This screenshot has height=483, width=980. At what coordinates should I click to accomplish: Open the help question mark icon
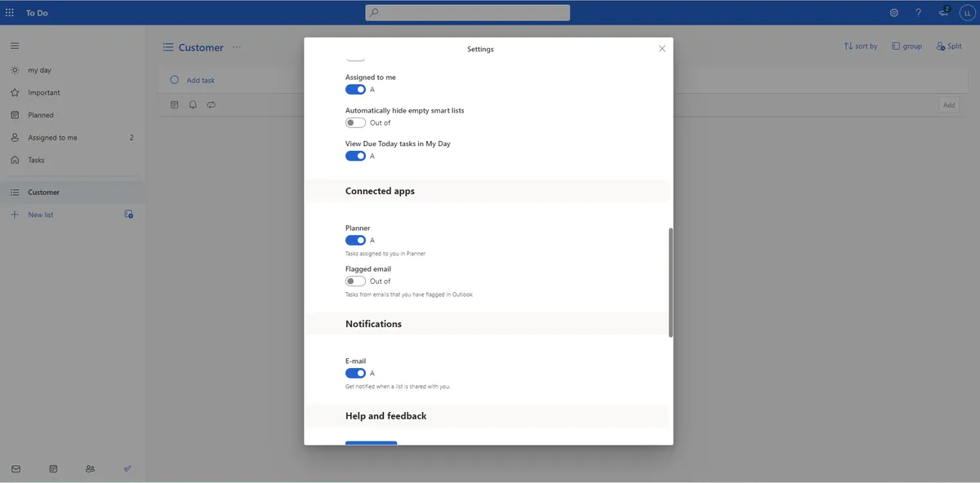[918, 12]
